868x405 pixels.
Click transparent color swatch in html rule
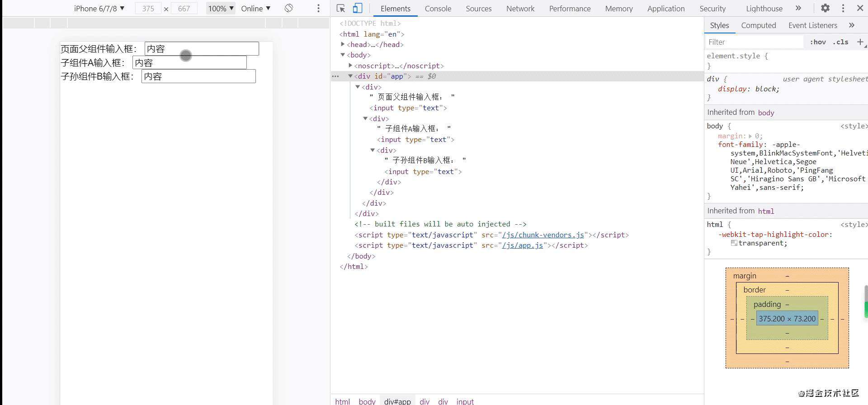[734, 243]
